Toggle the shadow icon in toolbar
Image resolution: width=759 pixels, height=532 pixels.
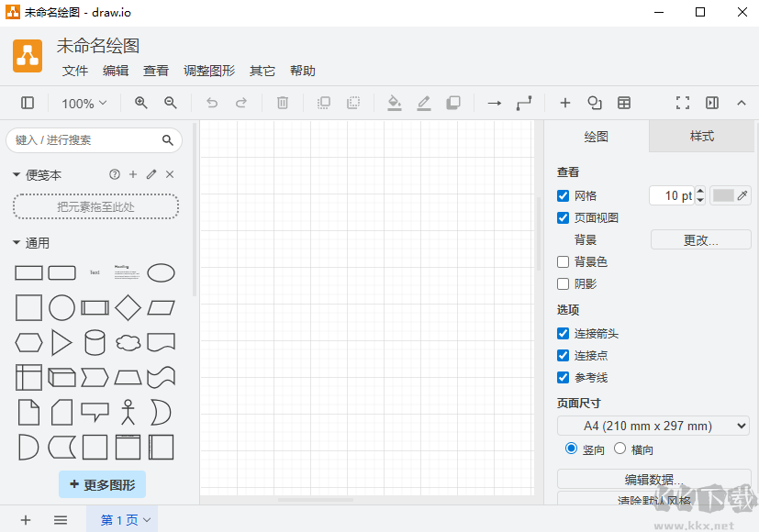(453, 103)
